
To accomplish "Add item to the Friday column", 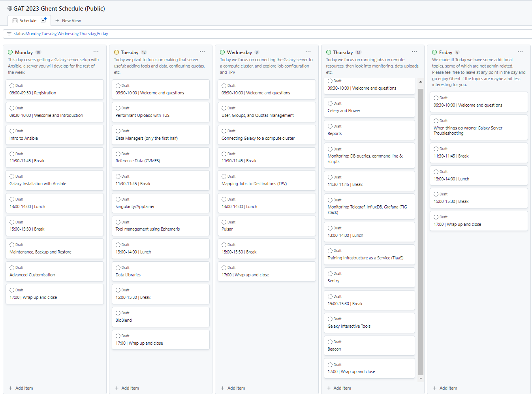I will [445, 388].
